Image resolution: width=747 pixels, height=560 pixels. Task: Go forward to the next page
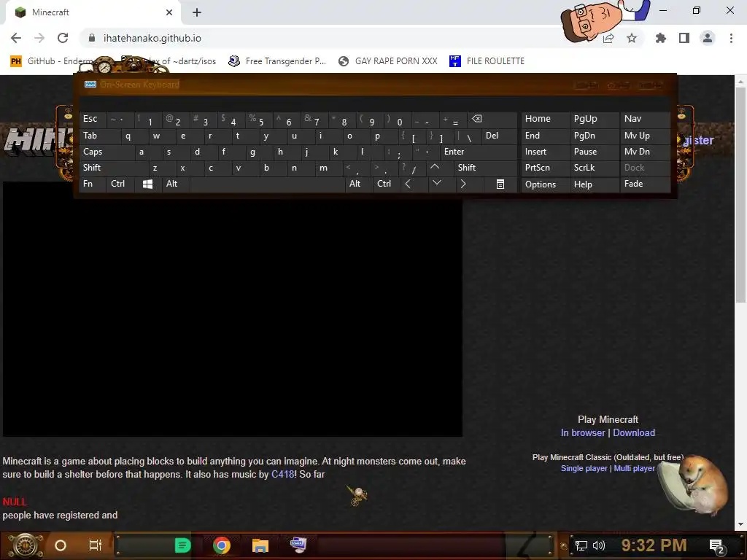(x=39, y=38)
